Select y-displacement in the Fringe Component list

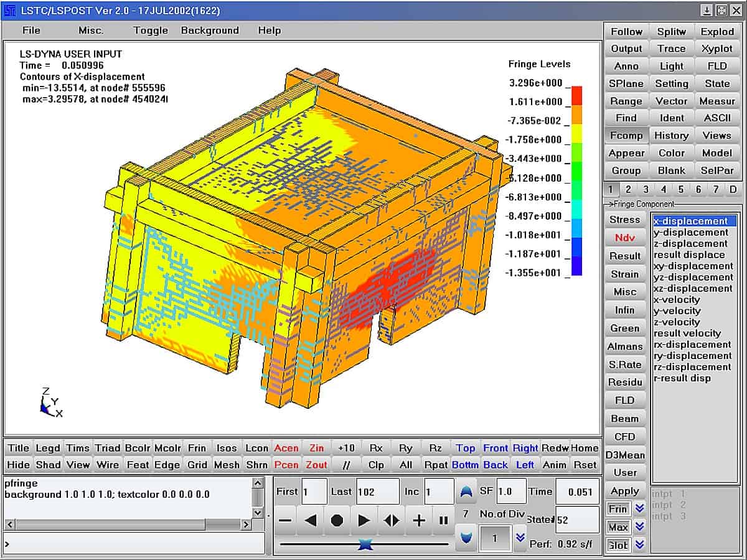[x=691, y=232]
